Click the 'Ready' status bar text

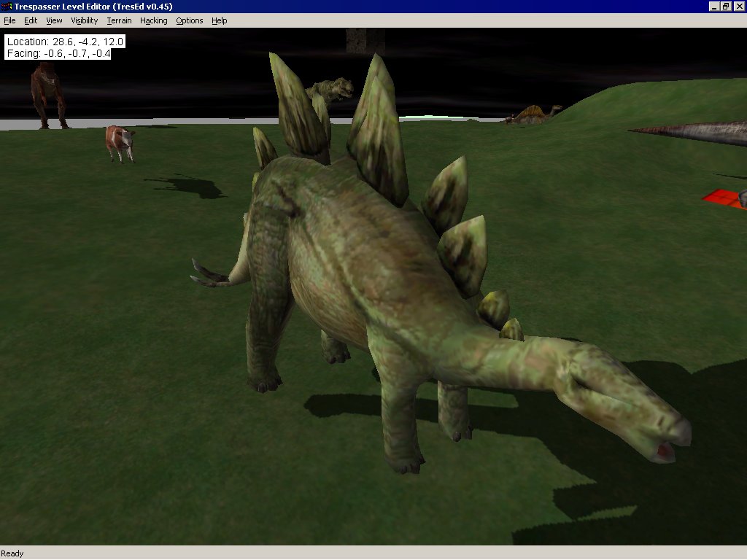tap(12, 553)
